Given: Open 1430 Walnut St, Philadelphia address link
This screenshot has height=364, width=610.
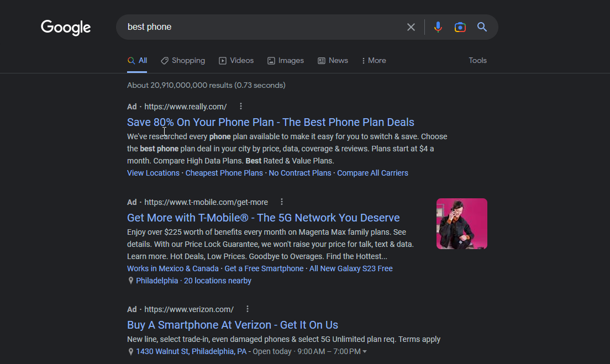Looking at the screenshot, I should [191, 351].
